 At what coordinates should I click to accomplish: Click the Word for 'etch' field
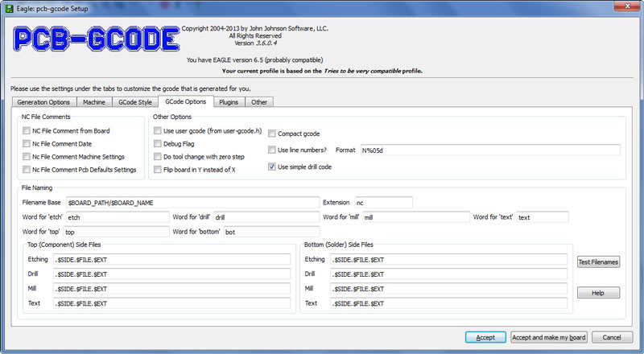(118, 217)
